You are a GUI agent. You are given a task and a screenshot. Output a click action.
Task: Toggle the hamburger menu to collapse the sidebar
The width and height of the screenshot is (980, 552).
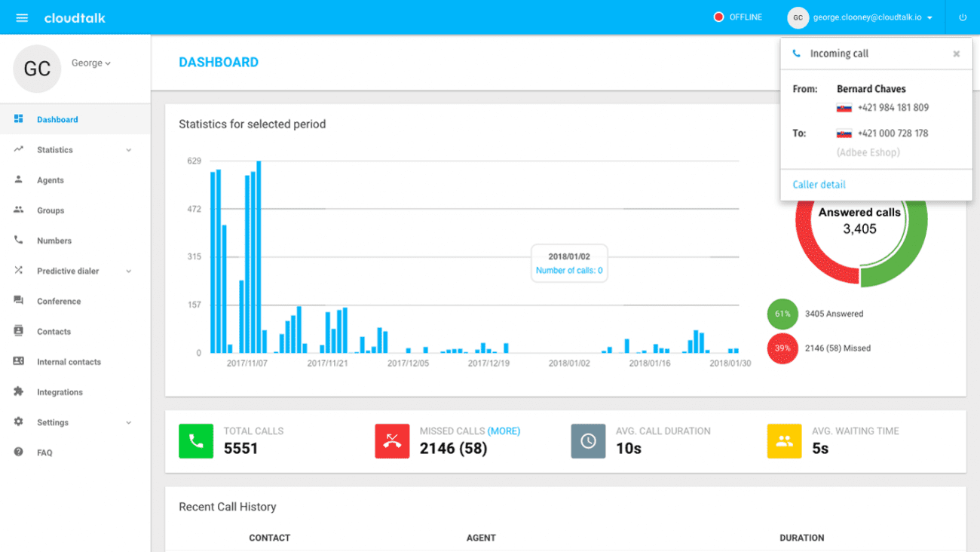[22, 17]
